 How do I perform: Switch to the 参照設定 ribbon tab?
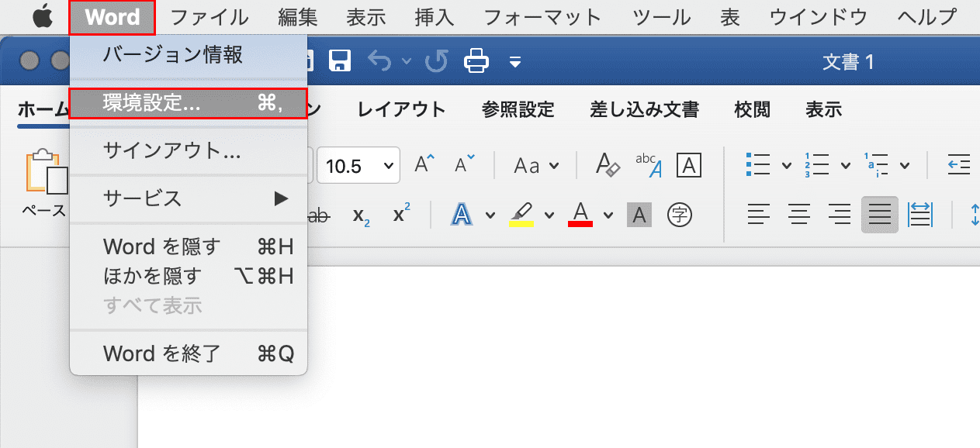[x=518, y=110]
